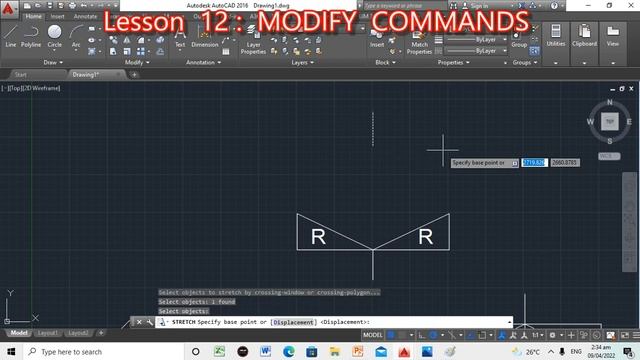Open the annotation scale 1:1 dropdown
Viewport: 640px width, 360px height.
(x=537, y=335)
